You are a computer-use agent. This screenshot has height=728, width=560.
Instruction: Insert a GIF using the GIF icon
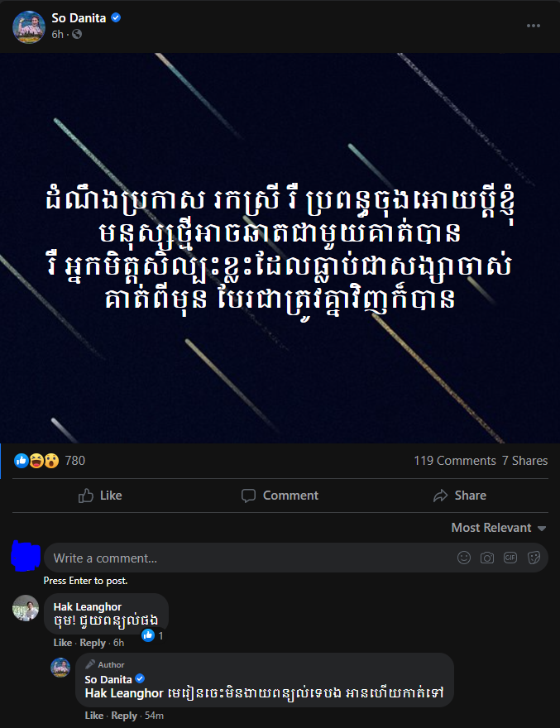click(x=510, y=558)
